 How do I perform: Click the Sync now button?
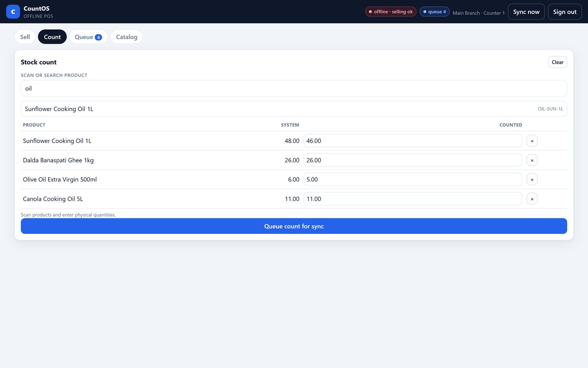[x=526, y=12]
